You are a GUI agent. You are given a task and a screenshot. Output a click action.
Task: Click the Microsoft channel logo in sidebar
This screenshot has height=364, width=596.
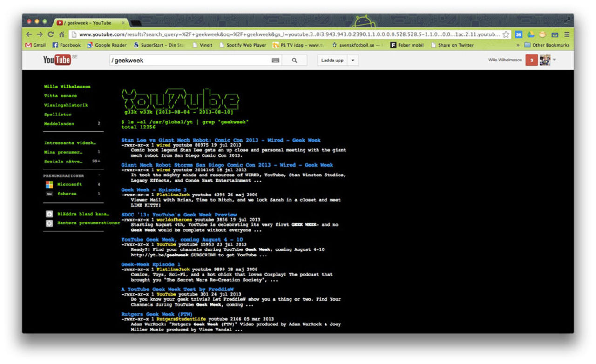click(49, 184)
